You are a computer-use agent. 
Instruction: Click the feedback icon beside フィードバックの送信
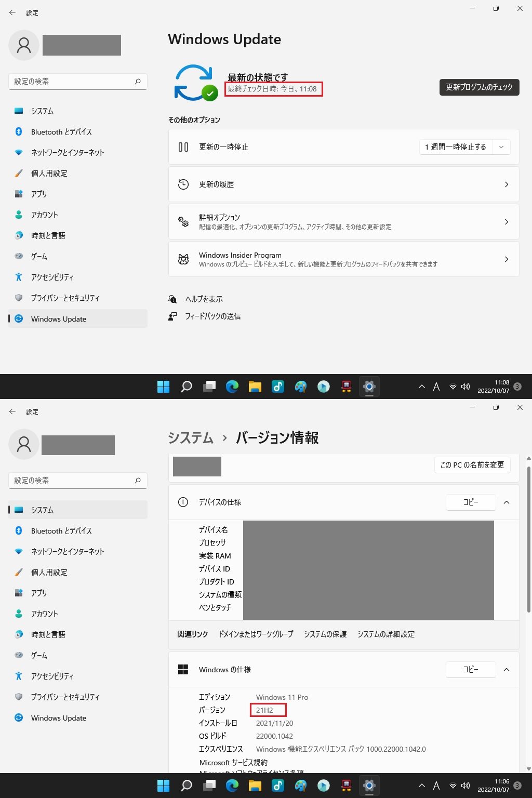(x=173, y=316)
